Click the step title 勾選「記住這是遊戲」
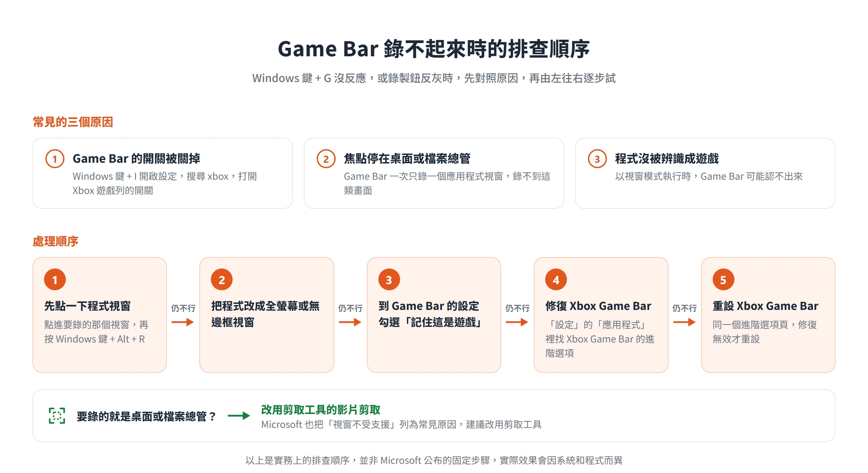 [430, 322]
